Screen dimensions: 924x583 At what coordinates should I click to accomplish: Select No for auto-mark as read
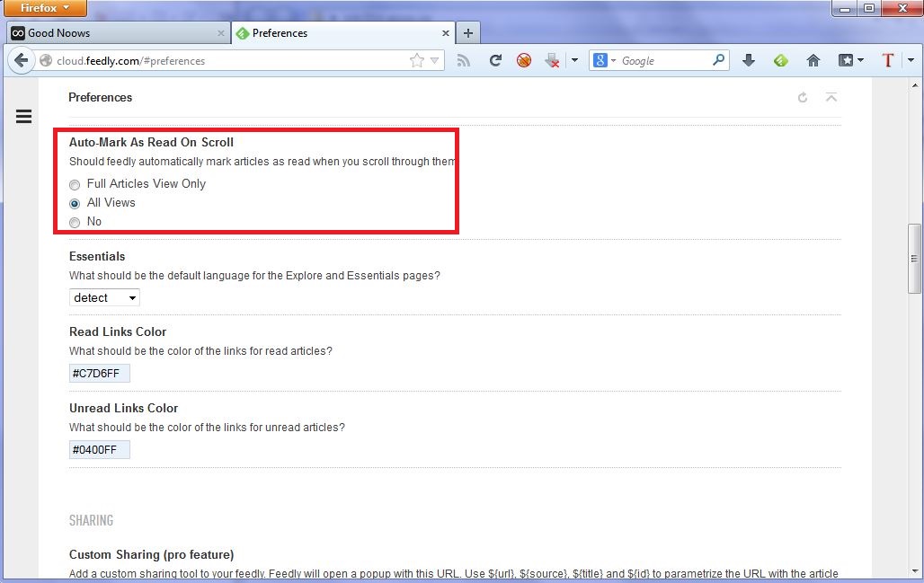[x=75, y=223]
